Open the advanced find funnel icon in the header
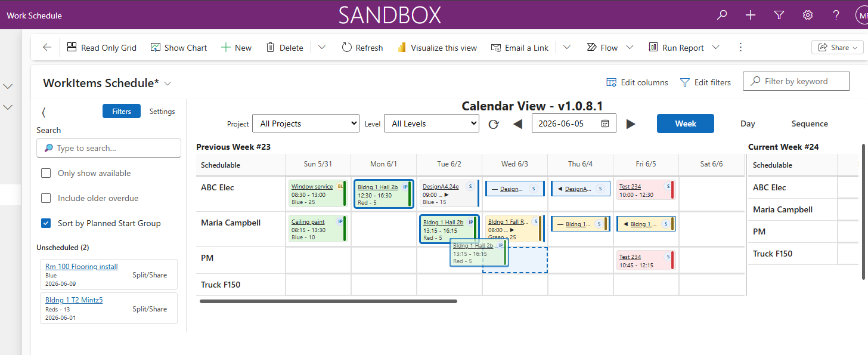Image resolution: width=868 pixels, height=355 pixels. click(779, 15)
